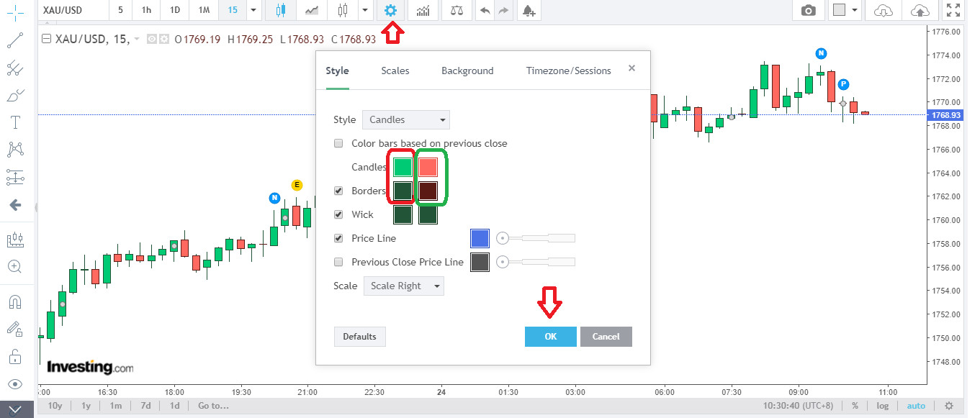Click the Defaults button

tap(359, 337)
